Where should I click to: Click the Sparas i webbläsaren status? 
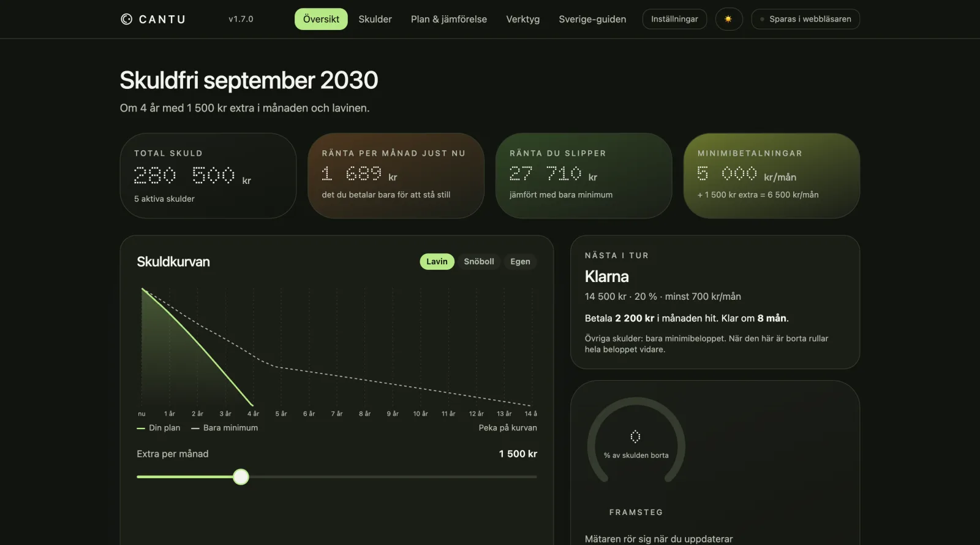coord(805,19)
